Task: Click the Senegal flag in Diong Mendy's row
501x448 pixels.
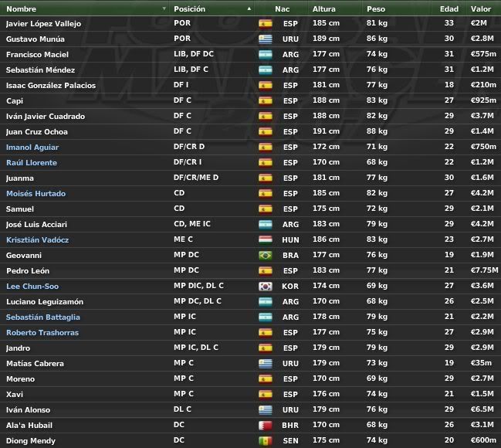Action: pyautogui.click(x=266, y=440)
